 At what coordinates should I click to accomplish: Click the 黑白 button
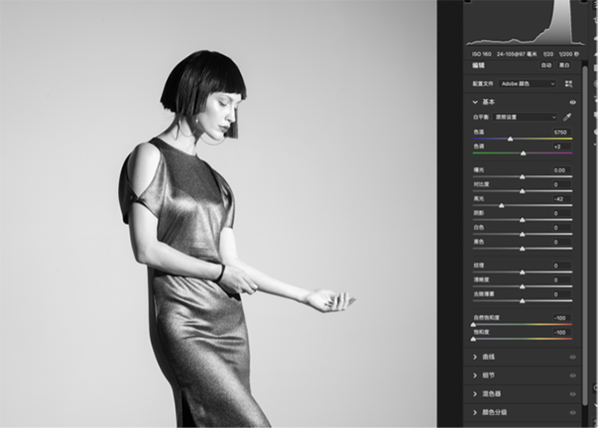[x=566, y=65]
